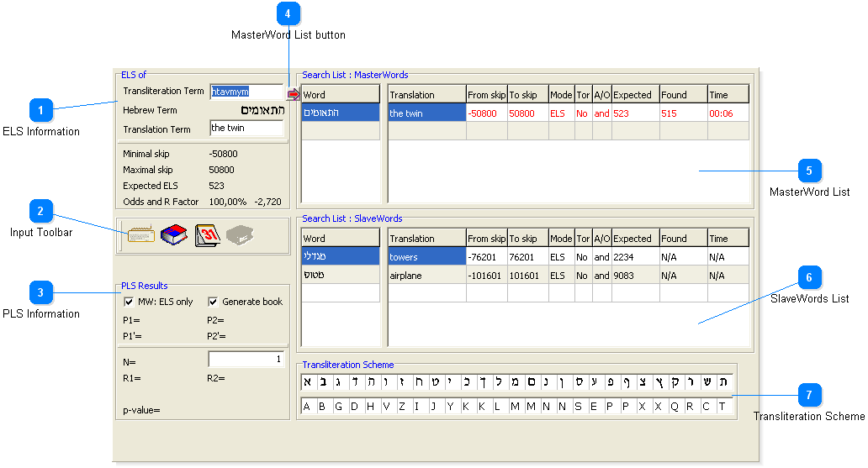
Task: Click the grayed-out printer icon
Action: 239,235
